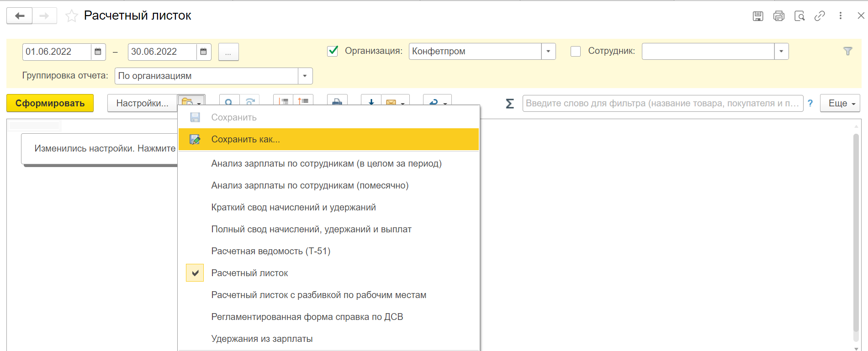Open the Сотрудник dropdown list

coord(781,51)
